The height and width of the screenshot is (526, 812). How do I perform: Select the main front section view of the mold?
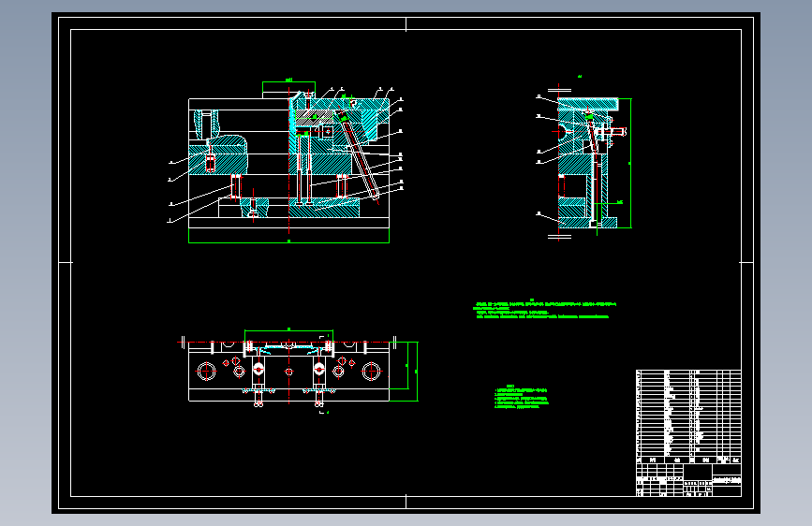click(x=285, y=162)
